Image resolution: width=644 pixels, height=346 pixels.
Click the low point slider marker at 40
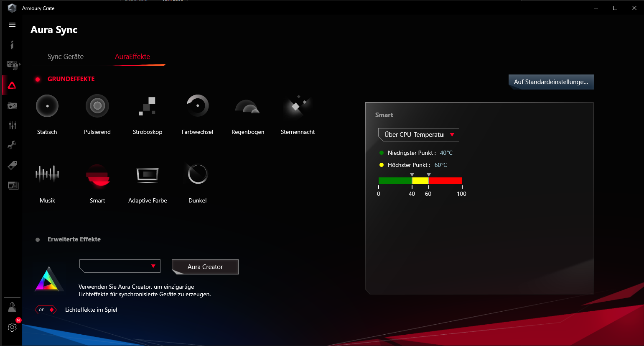tap(412, 175)
